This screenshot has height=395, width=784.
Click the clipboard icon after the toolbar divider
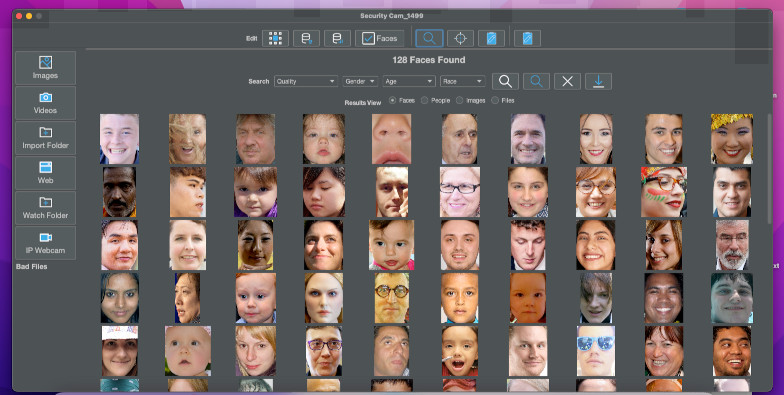pyautogui.click(x=527, y=38)
